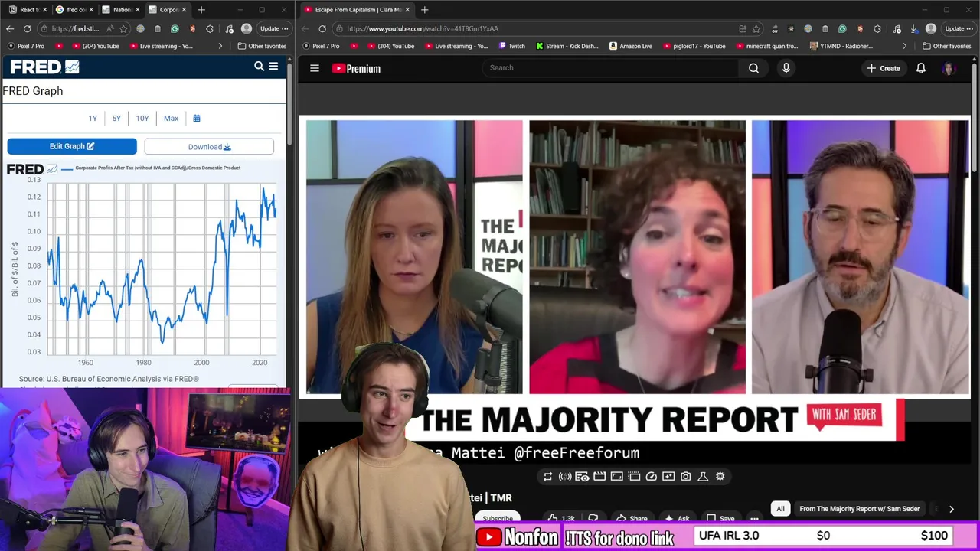Open FRED search with the magnifier icon
The height and width of the screenshot is (551, 980).
tap(259, 67)
